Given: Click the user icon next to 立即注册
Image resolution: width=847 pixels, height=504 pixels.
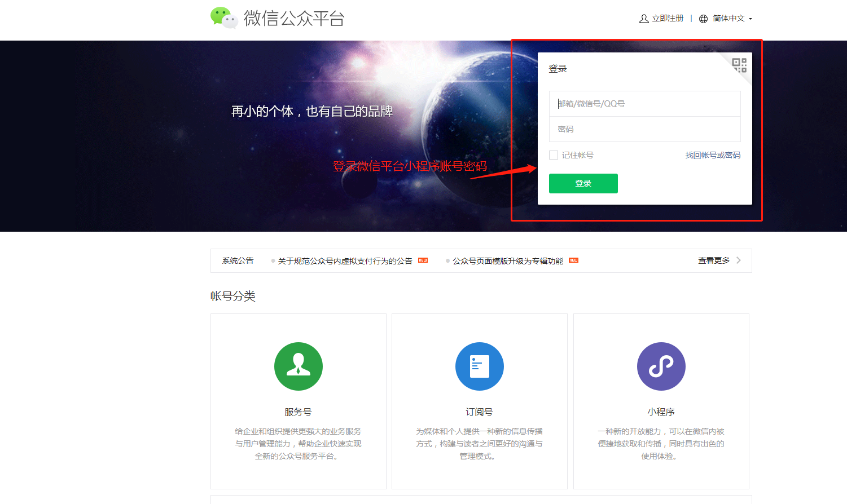Looking at the screenshot, I should [644, 19].
